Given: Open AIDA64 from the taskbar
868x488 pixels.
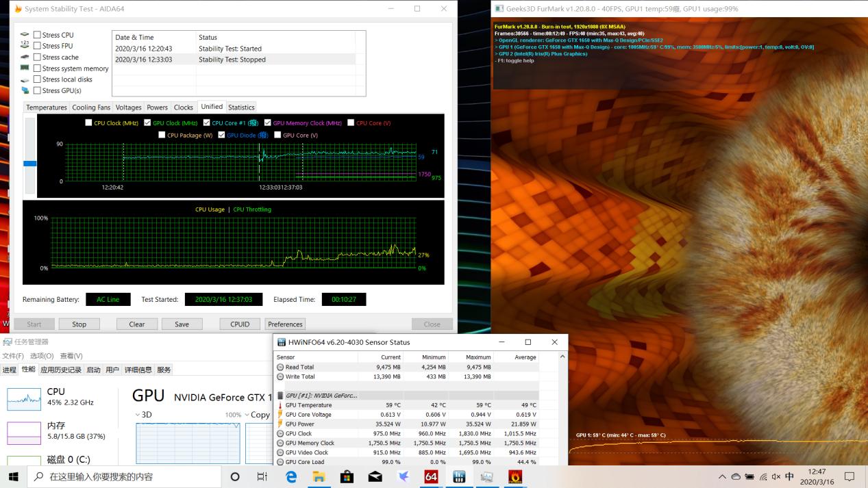Looking at the screenshot, I should (x=431, y=476).
